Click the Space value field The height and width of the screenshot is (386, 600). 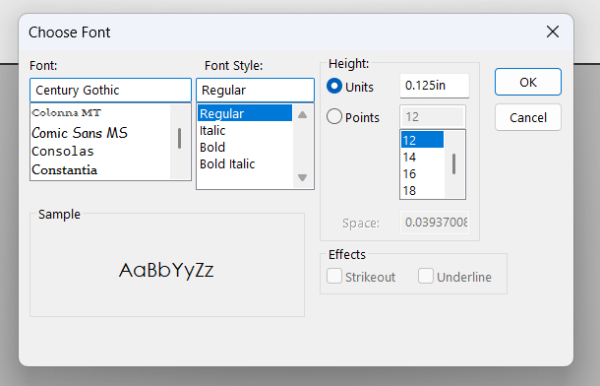pos(434,222)
